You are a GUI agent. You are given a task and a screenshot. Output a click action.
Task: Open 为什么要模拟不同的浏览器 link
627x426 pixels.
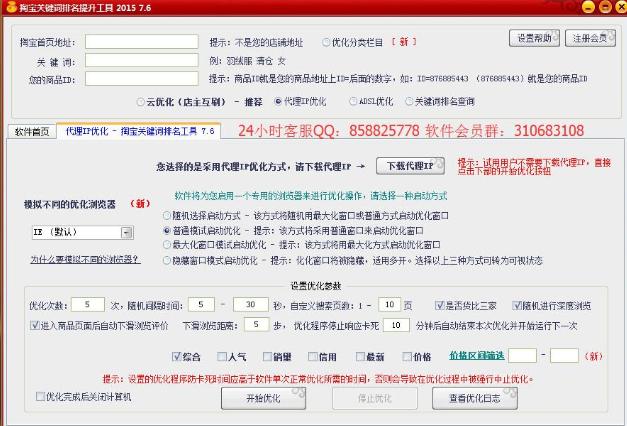[x=85, y=259]
